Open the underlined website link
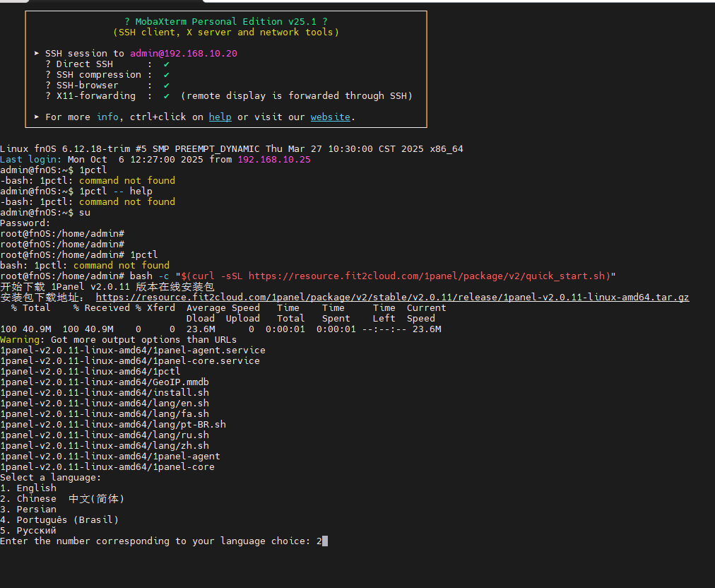 330,117
